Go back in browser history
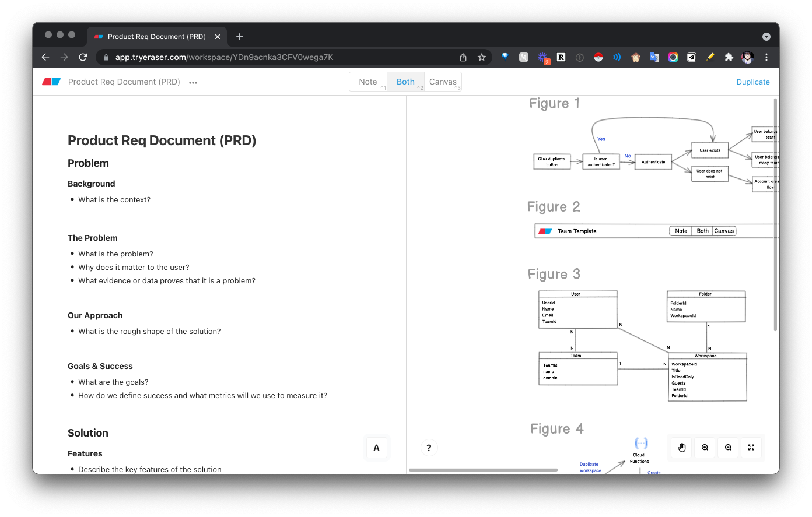This screenshot has height=517, width=812. [45, 57]
